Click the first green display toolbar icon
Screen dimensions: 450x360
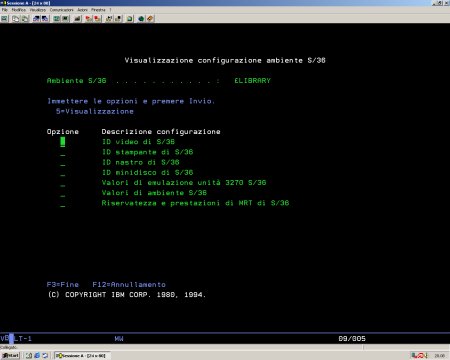click(57, 19)
